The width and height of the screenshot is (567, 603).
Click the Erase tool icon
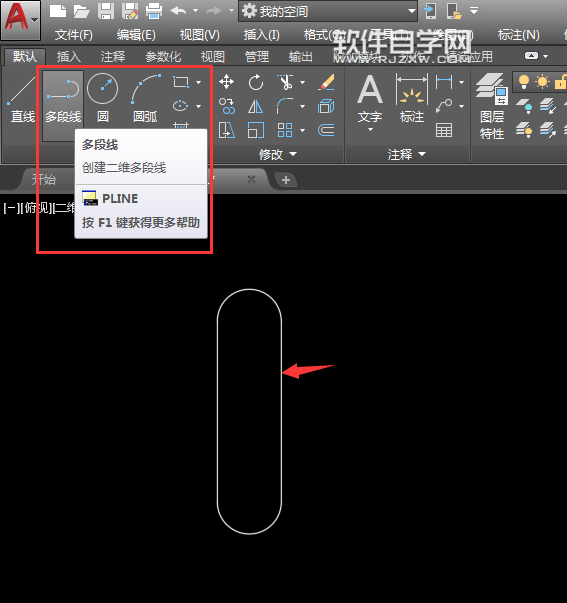[x=326, y=82]
